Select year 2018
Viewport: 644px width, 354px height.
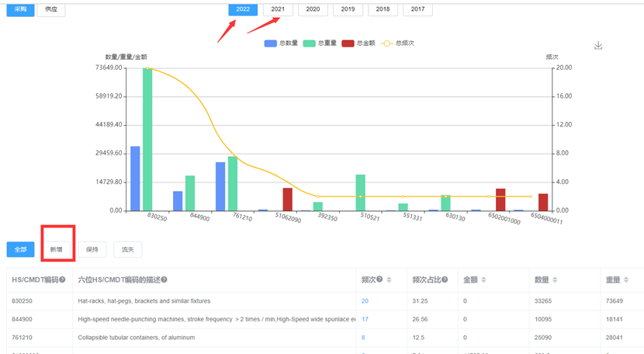(383, 9)
